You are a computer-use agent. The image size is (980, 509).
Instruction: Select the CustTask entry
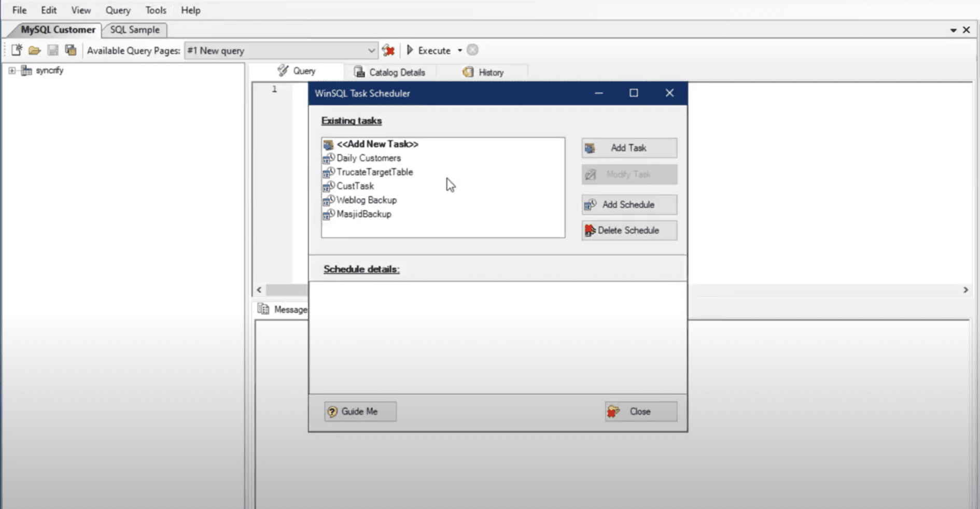point(355,186)
